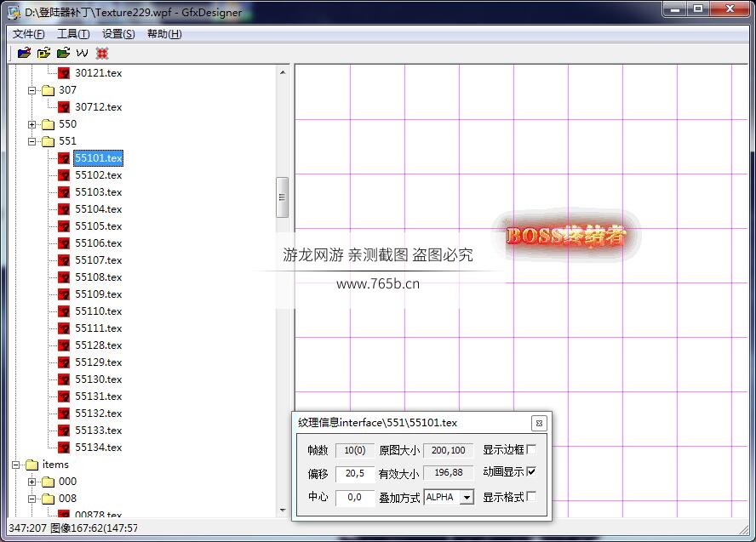Click the 中心 center field showing 0,0

355,497
